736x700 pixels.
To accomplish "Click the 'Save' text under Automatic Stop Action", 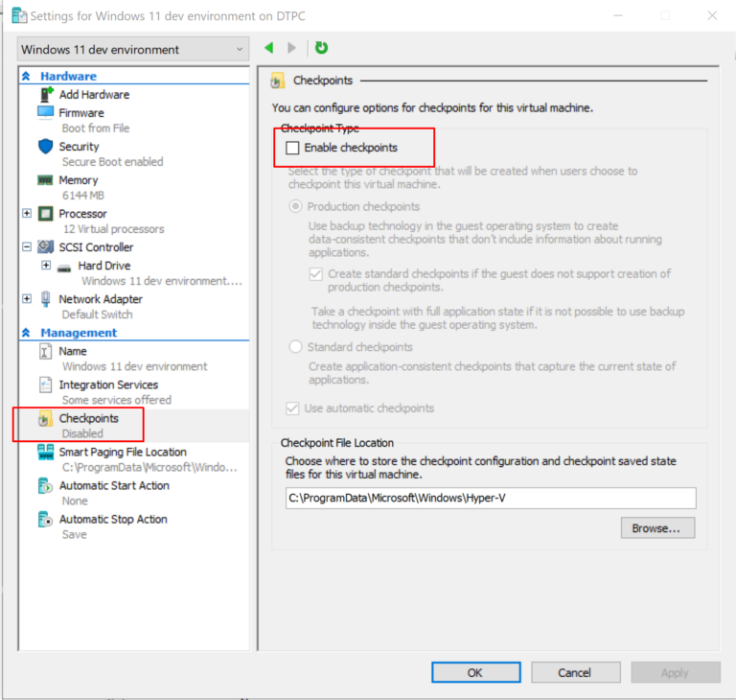I will (75, 535).
